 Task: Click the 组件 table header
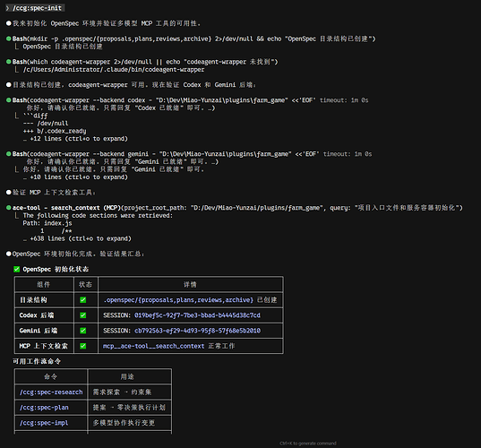pyautogui.click(x=44, y=284)
